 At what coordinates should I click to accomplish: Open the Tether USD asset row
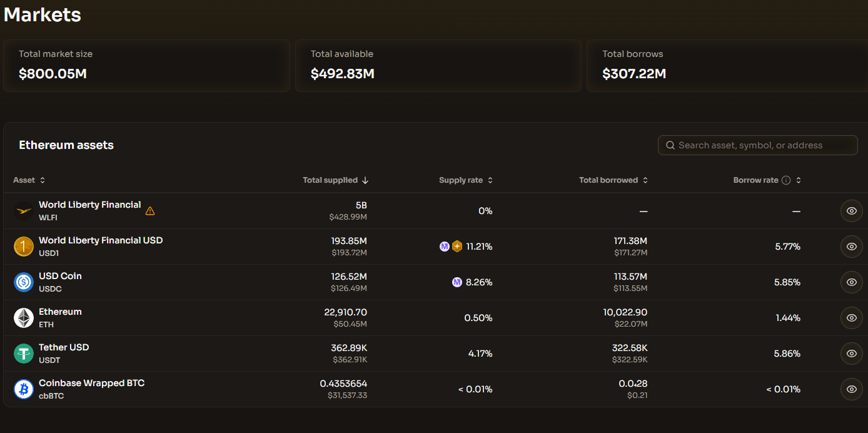[64, 348]
